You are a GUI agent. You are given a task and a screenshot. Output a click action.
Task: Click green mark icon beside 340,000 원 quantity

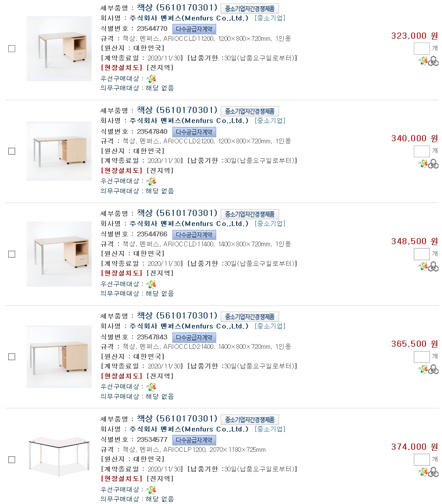423,164
